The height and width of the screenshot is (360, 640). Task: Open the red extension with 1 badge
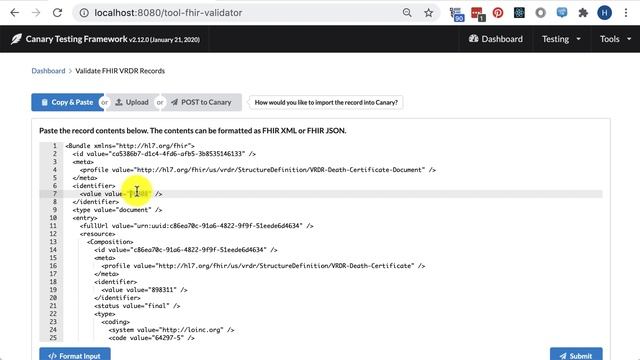click(478, 13)
